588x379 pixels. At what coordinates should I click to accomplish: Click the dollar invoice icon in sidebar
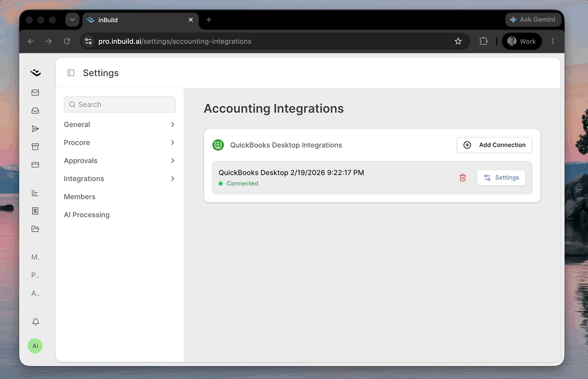35,211
